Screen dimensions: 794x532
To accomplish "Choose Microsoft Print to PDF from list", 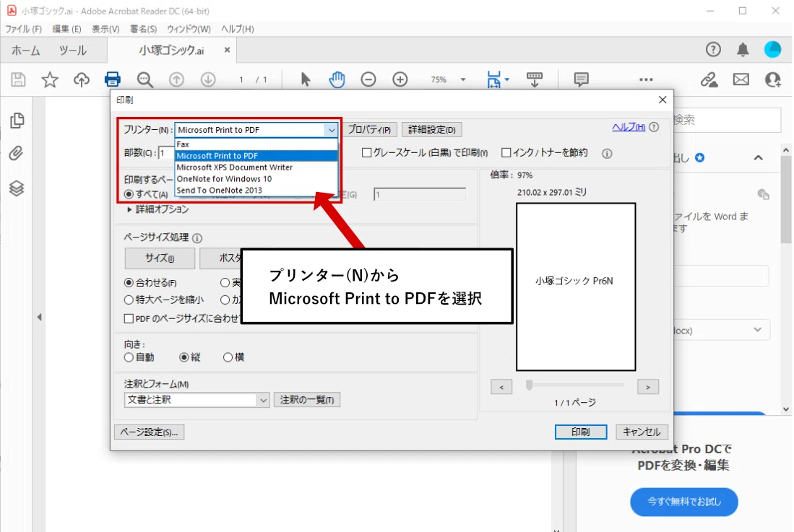I will click(x=256, y=156).
